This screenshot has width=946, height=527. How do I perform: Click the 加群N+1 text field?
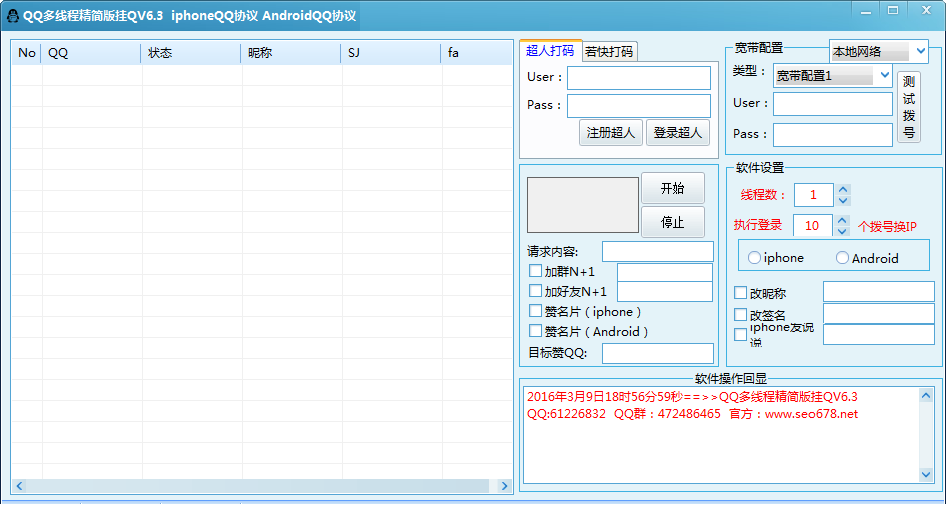[665, 273]
